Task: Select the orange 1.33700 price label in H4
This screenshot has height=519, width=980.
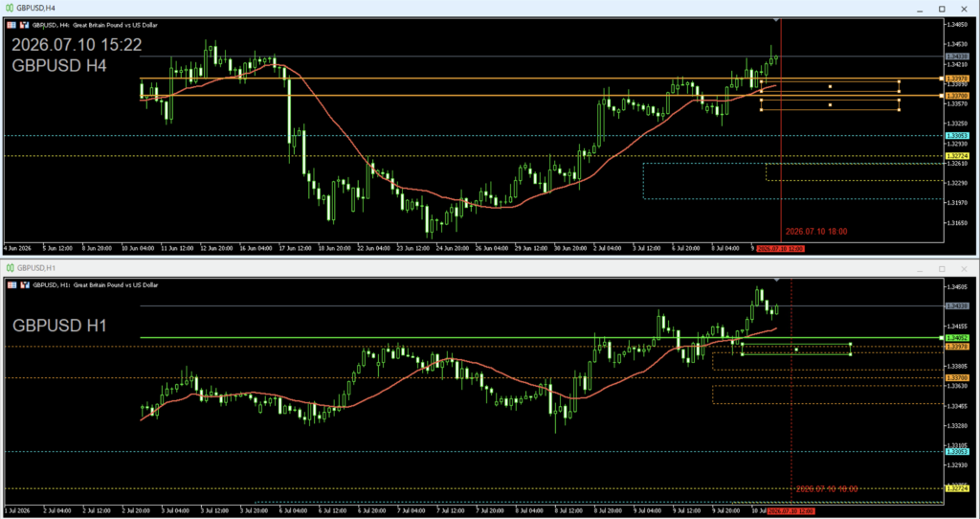Action: tap(957, 96)
